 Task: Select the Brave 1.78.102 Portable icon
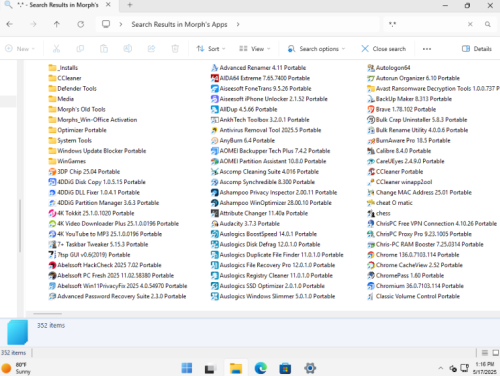371,109
